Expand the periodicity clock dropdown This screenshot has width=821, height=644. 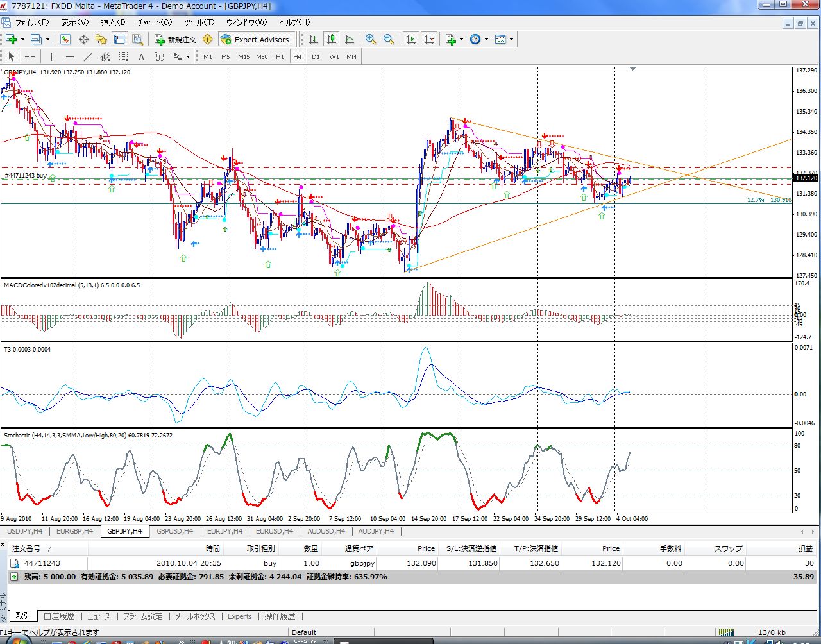[486, 39]
